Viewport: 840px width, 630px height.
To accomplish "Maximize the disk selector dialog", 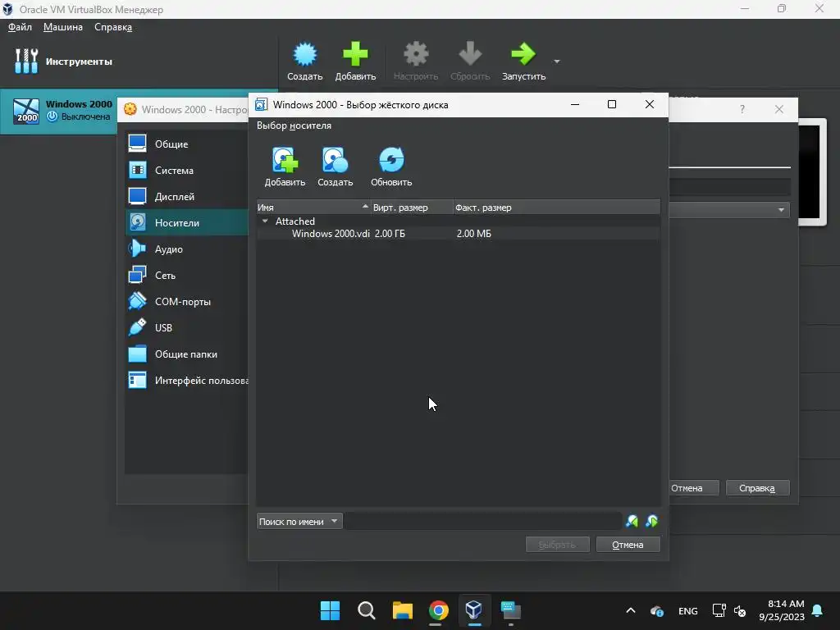I will coord(612,104).
